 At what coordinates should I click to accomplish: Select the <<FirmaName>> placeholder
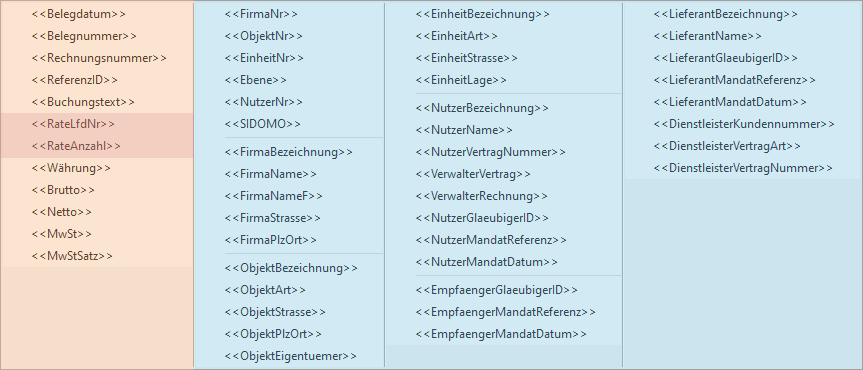pyautogui.click(x=271, y=174)
